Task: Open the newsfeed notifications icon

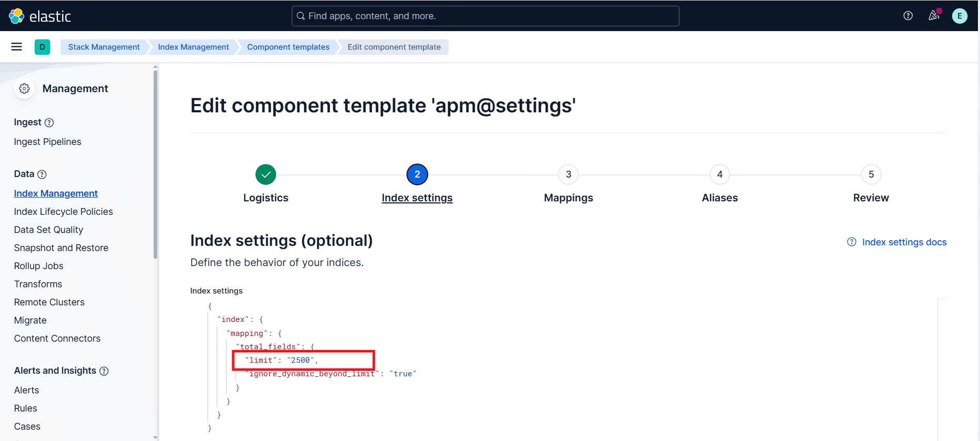Action: tap(934, 16)
